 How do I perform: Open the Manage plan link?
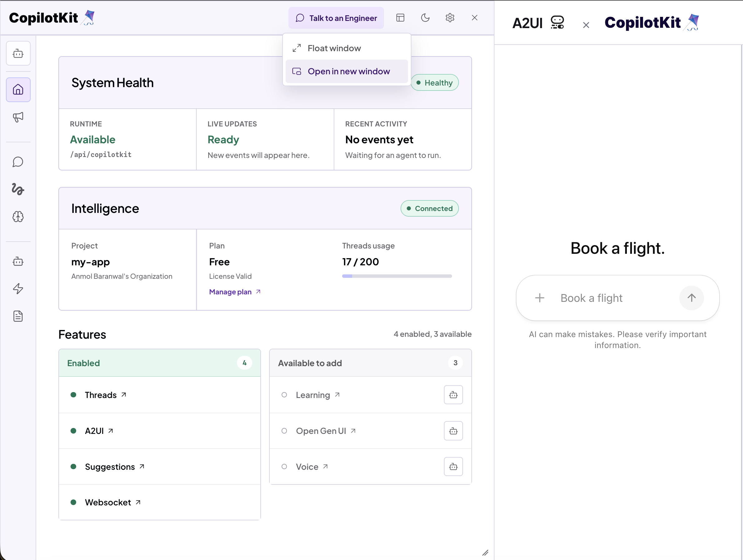click(235, 292)
